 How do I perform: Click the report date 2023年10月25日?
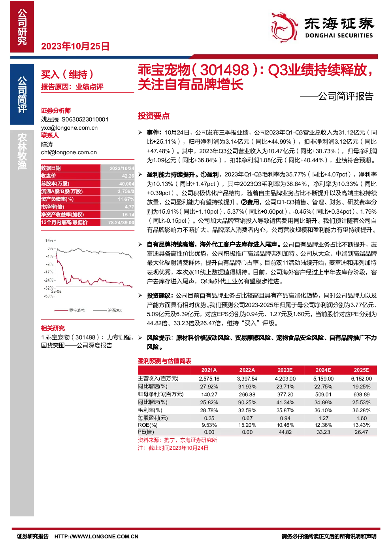[75, 46]
